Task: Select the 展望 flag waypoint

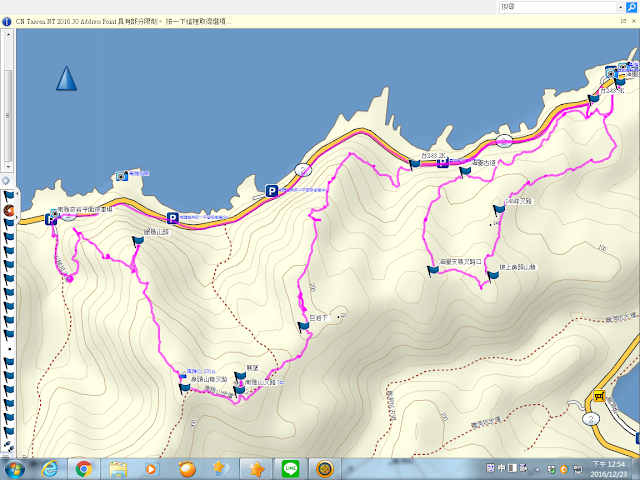Action: [240, 376]
